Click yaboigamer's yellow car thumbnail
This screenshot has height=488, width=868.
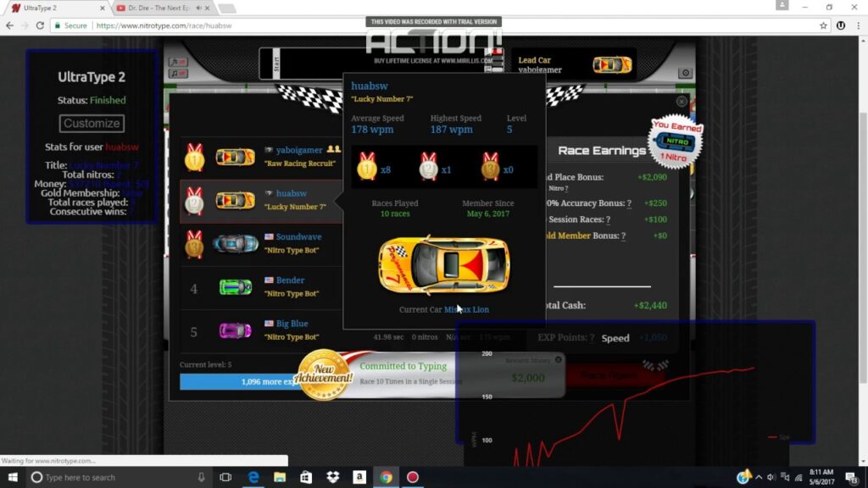(236, 157)
